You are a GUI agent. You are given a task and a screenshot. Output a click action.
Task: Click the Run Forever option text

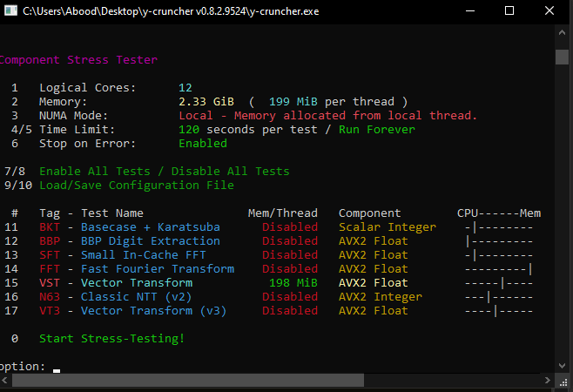[x=377, y=130]
